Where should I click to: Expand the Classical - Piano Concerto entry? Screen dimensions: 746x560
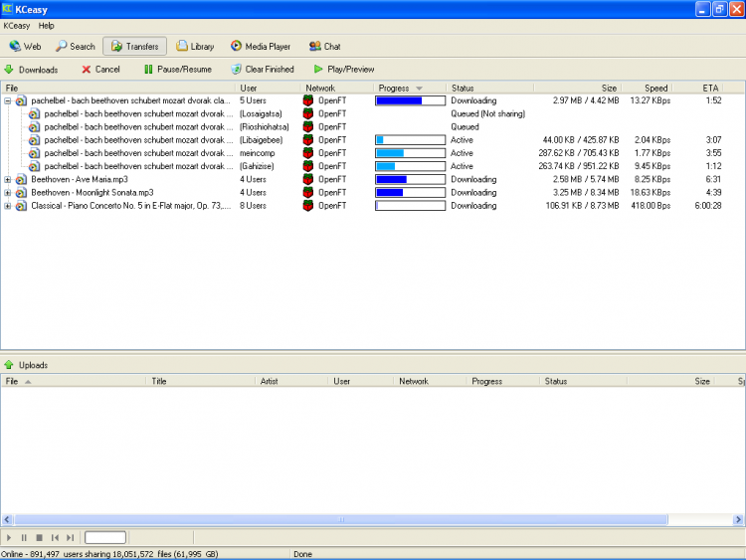click(x=8, y=206)
